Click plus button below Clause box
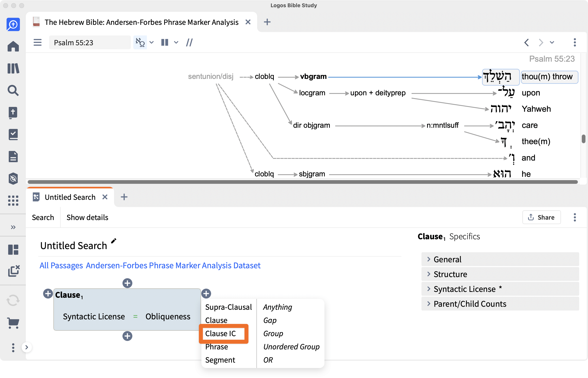 click(127, 336)
